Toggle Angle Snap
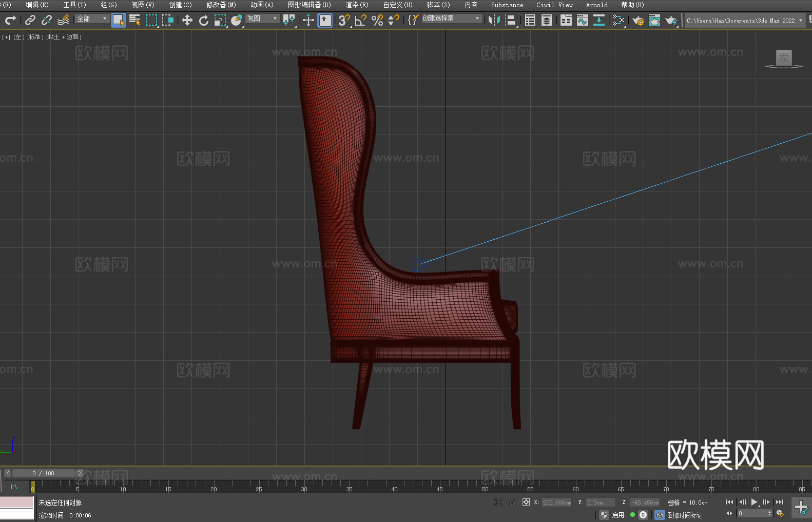The image size is (812, 522). pos(361,20)
